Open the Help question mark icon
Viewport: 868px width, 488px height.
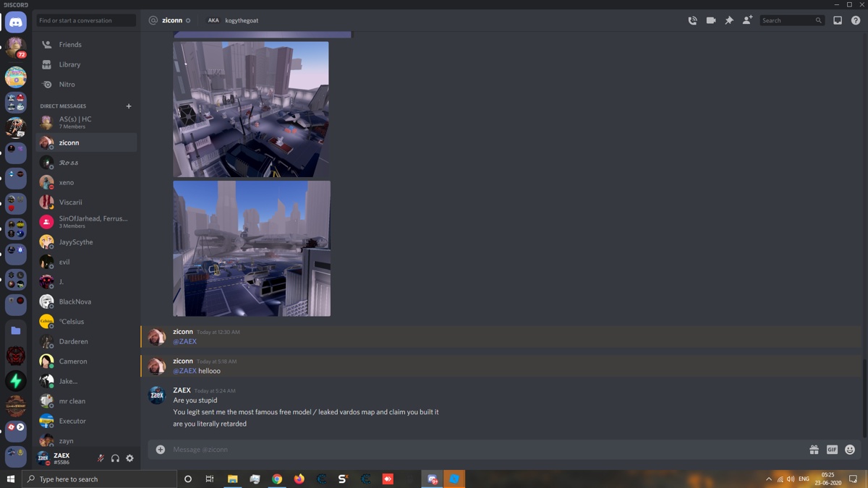click(856, 20)
